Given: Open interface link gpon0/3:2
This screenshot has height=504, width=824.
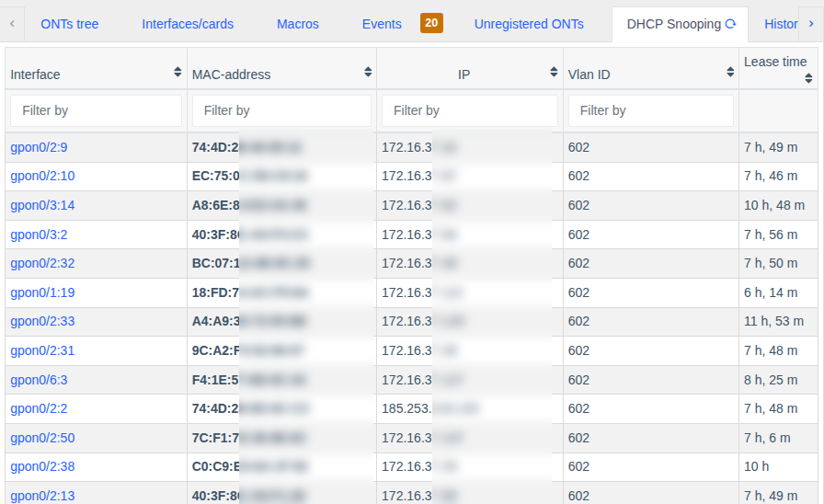Looking at the screenshot, I should 39,235.
